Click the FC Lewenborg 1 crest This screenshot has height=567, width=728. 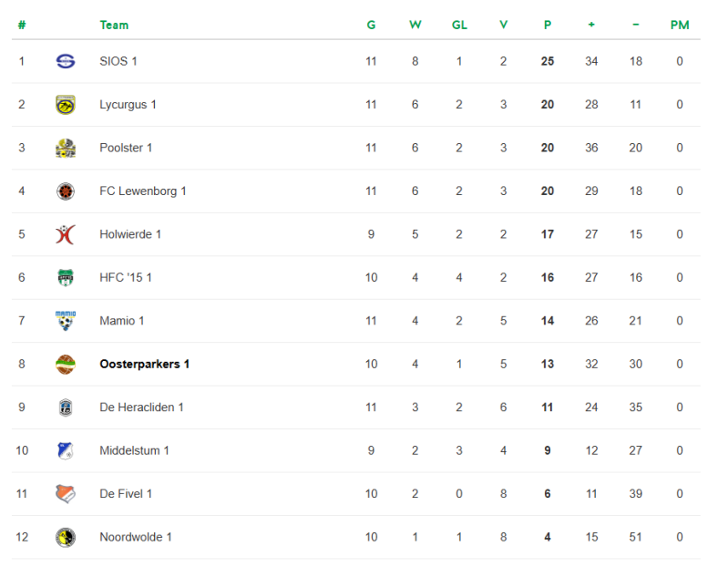pyautogui.click(x=66, y=191)
